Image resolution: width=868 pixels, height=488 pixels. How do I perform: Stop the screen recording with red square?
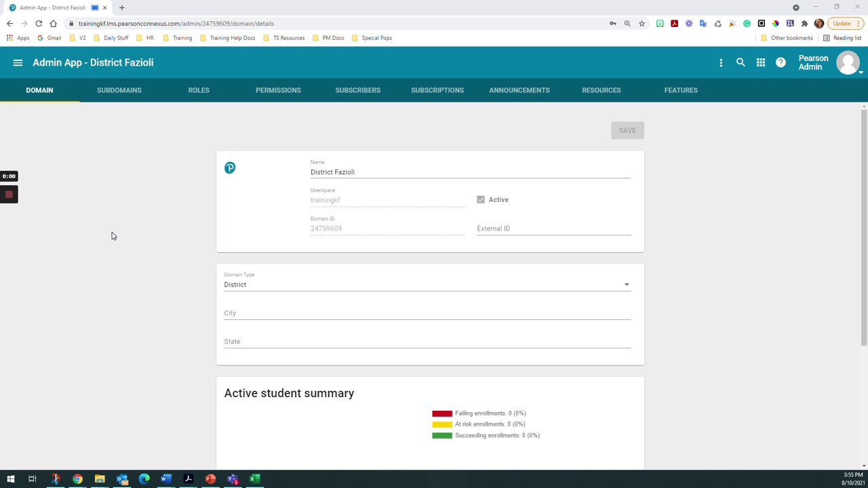(x=9, y=195)
